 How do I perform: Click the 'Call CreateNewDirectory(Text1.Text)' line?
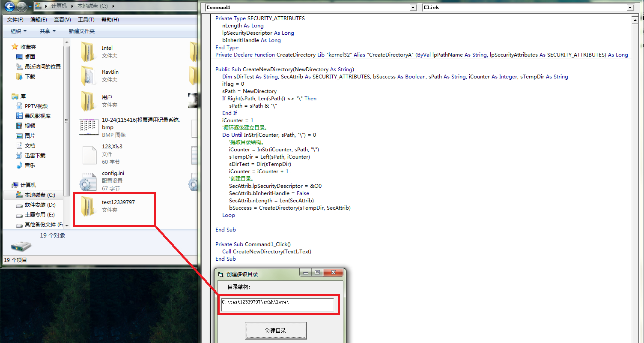[267, 252]
